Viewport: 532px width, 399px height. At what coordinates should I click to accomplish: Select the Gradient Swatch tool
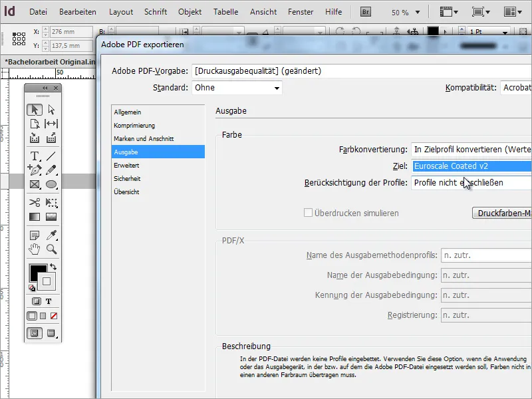(x=35, y=217)
